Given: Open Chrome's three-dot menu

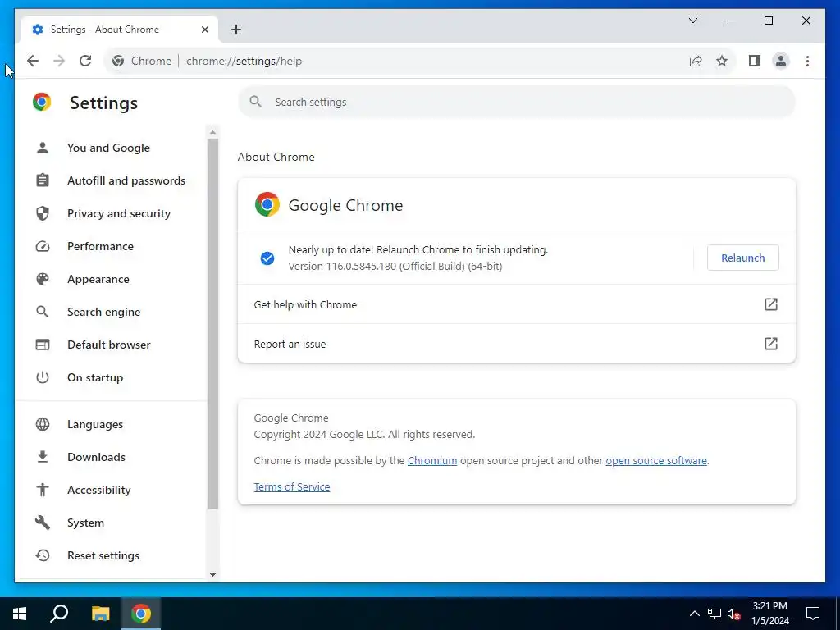Looking at the screenshot, I should point(807,61).
